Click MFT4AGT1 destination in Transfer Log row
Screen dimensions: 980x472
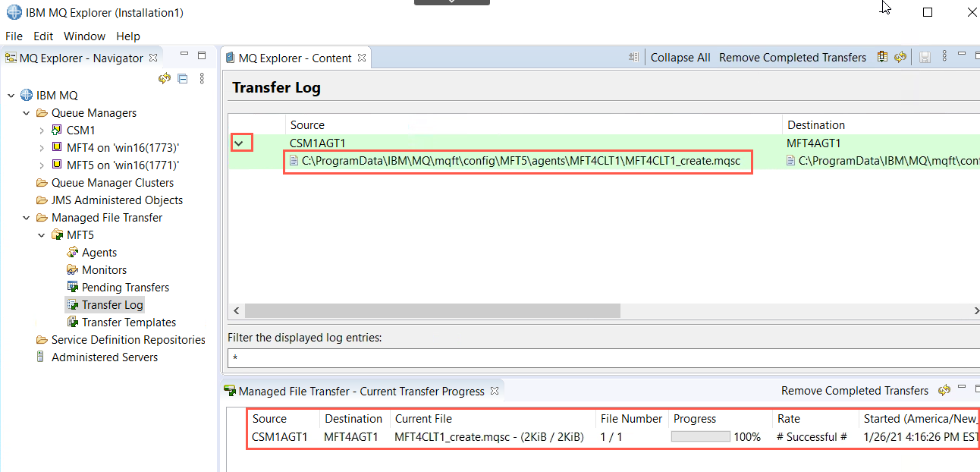click(813, 143)
